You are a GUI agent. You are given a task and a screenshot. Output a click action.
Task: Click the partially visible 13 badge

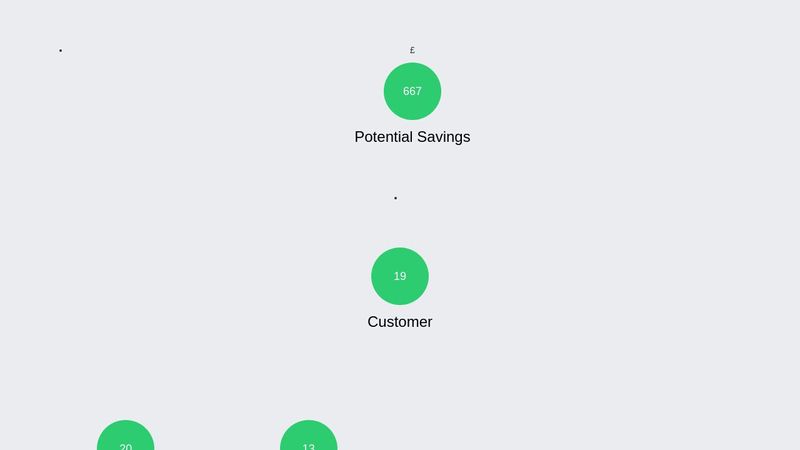(x=309, y=435)
